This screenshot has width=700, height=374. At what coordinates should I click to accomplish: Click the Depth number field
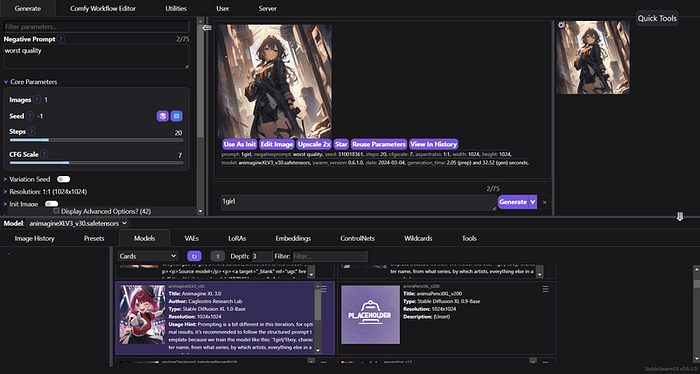[x=262, y=256]
